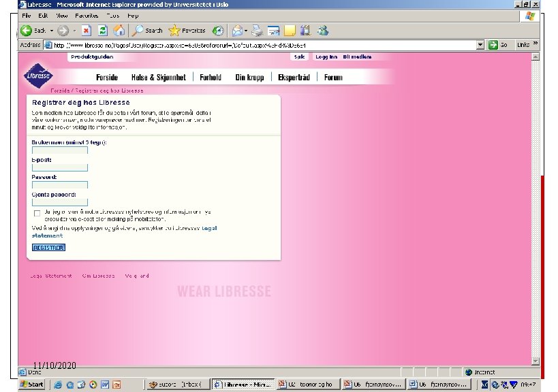Image resolution: width=558 pixels, height=392 pixels.
Task: Refresh the page with the green arrows icon
Action: pos(103,31)
